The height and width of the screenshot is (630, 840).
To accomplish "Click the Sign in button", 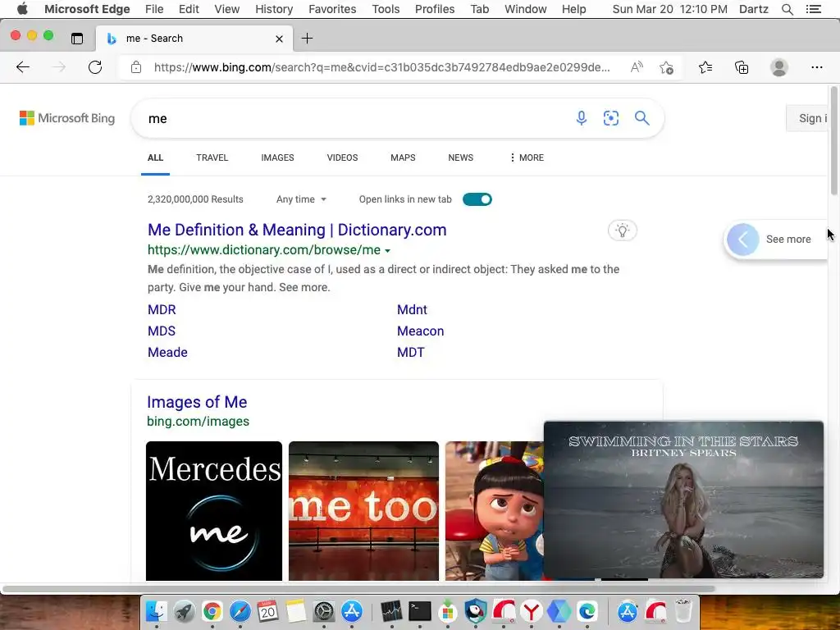I will click(809, 118).
